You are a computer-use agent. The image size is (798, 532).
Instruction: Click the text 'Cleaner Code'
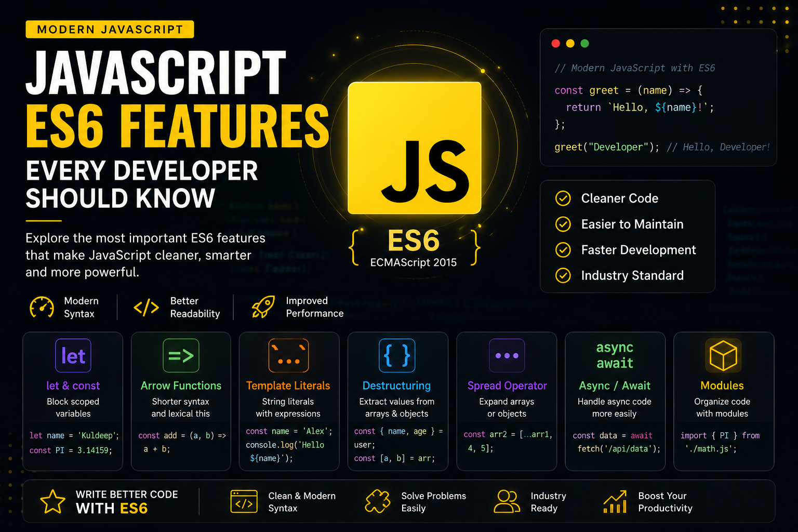tap(620, 198)
